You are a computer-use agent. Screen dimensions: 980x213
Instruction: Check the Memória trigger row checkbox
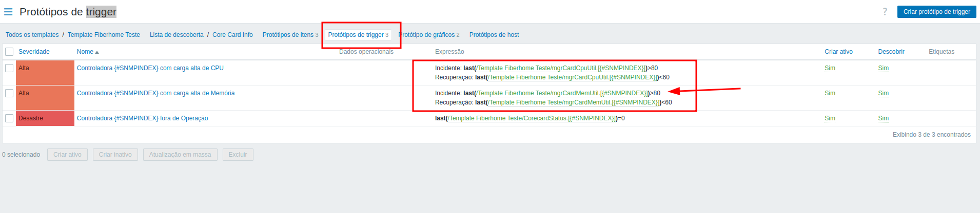pyautogui.click(x=9, y=93)
